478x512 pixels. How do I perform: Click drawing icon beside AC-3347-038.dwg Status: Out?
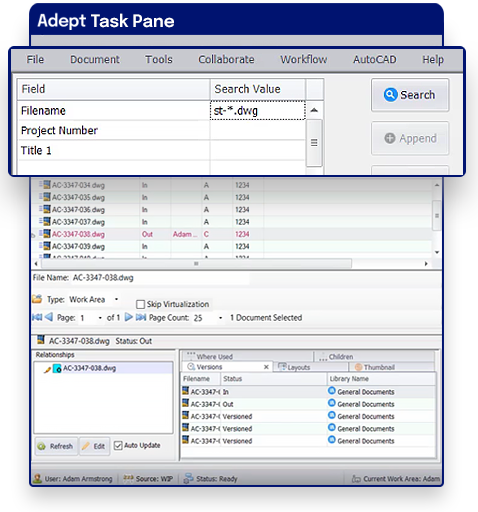click(41, 340)
